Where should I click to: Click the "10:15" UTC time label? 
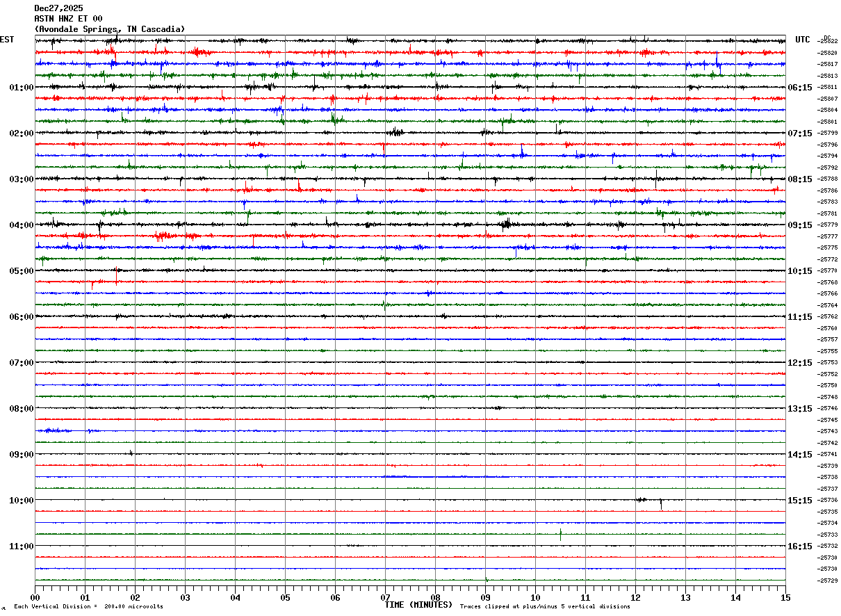click(x=800, y=271)
